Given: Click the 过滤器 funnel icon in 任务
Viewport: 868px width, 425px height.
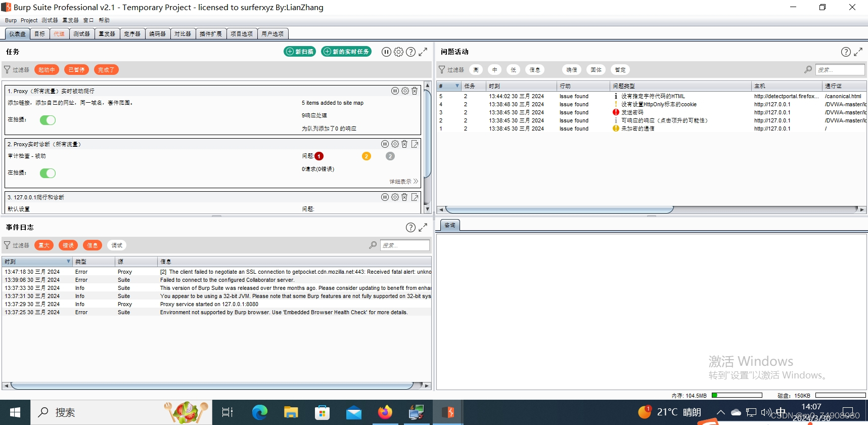Looking at the screenshot, I should click(x=7, y=70).
